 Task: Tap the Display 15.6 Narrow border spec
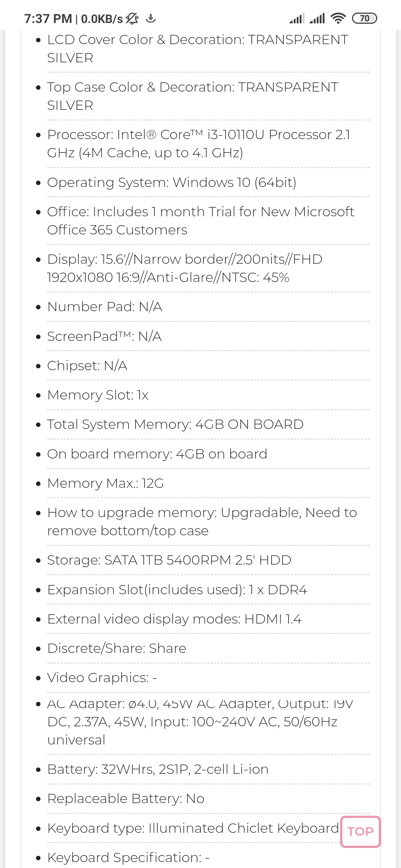point(185,268)
